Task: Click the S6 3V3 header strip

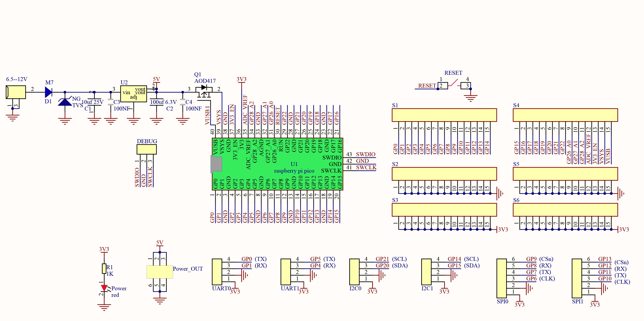Action: pos(565,210)
